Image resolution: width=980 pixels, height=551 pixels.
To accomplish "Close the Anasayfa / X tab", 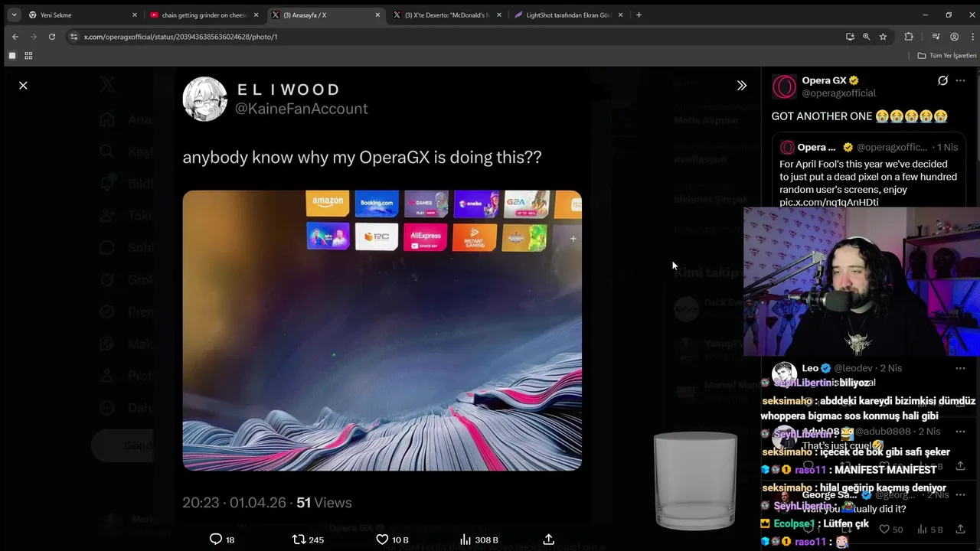I will (x=377, y=15).
